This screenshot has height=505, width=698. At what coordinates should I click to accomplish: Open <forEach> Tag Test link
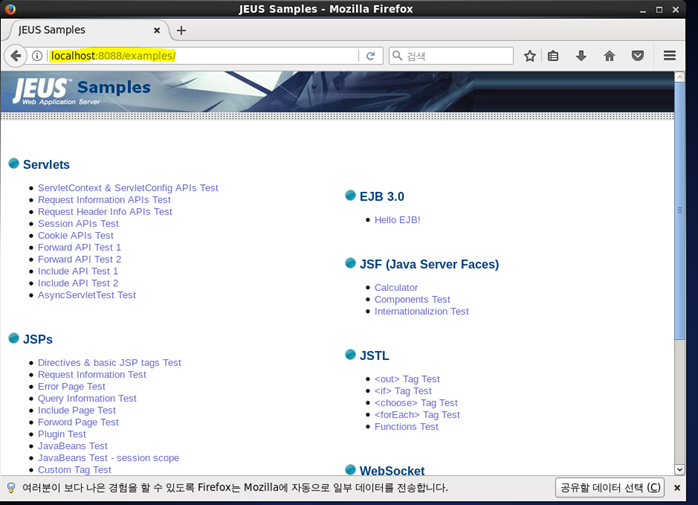pyautogui.click(x=417, y=415)
